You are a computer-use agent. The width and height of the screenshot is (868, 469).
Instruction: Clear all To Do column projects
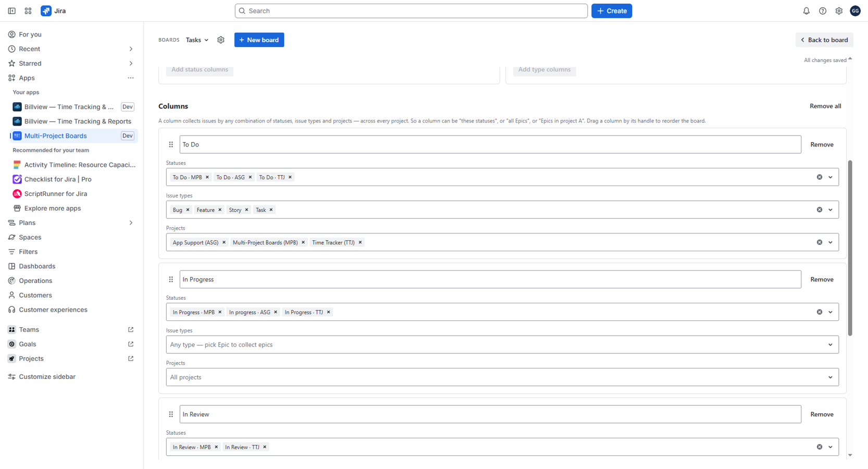(x=819, y=242)
